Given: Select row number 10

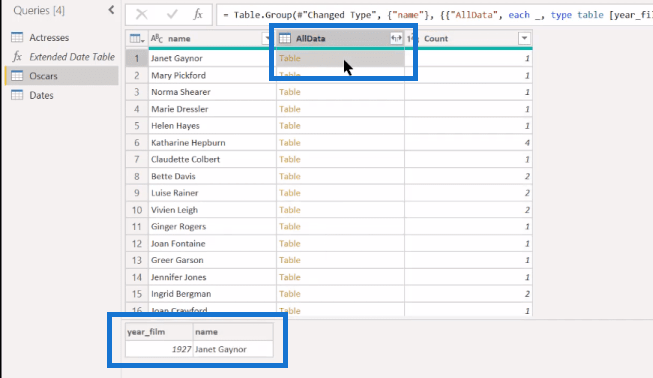Looking at the screenshot, I should [x=137, y=210].
